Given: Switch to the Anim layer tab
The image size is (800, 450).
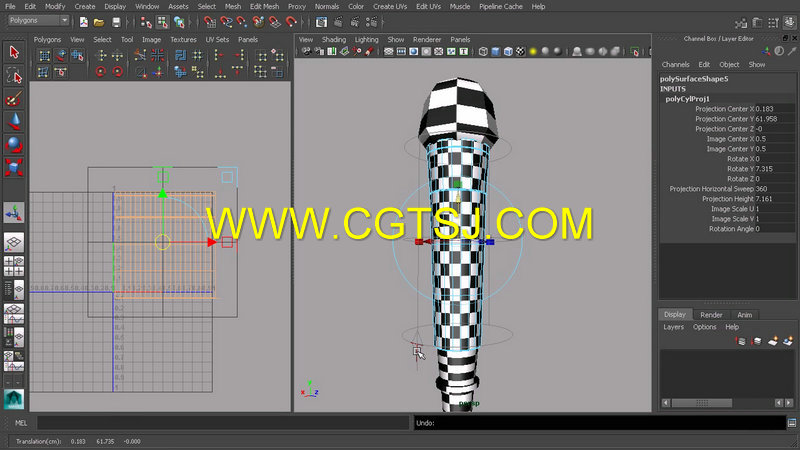Looking at the screenshot, I should click(744, 315).
